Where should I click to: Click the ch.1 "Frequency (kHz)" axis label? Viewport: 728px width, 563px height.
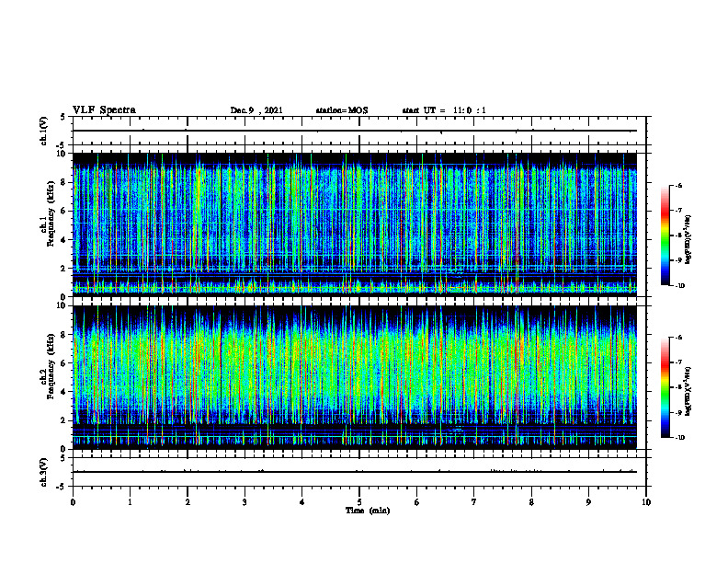coord(51,213)
